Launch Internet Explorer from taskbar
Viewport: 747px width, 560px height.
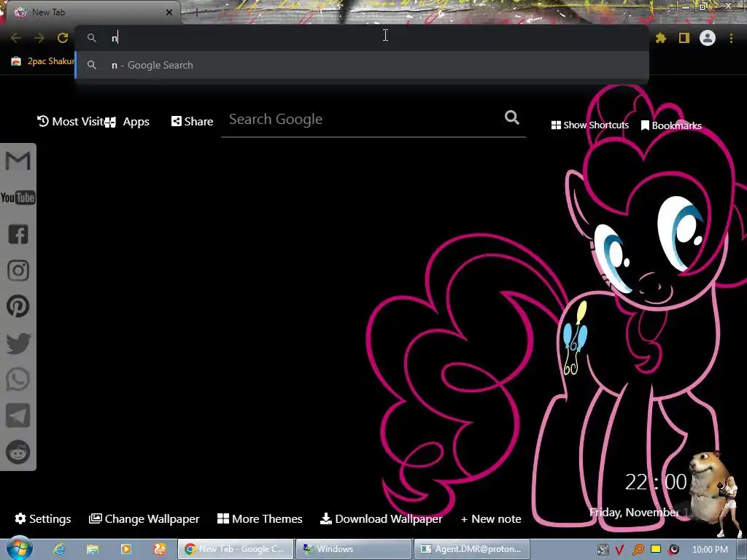point(59,549)
